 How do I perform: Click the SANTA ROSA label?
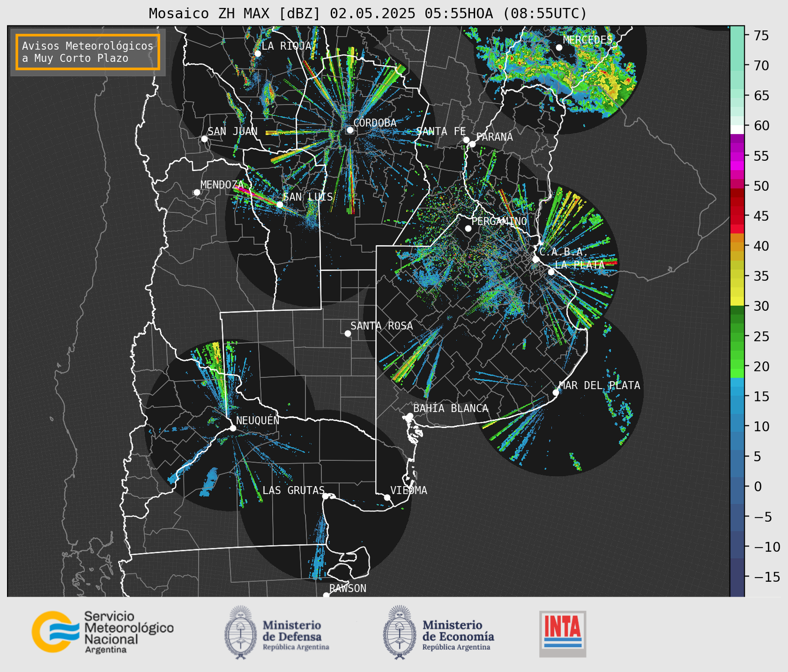pos(382,326)
